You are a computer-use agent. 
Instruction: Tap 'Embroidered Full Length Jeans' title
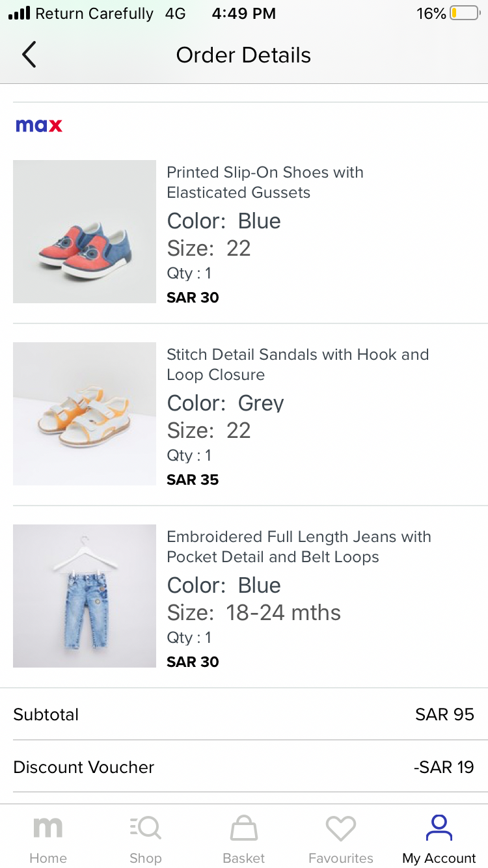coord(299,547)
